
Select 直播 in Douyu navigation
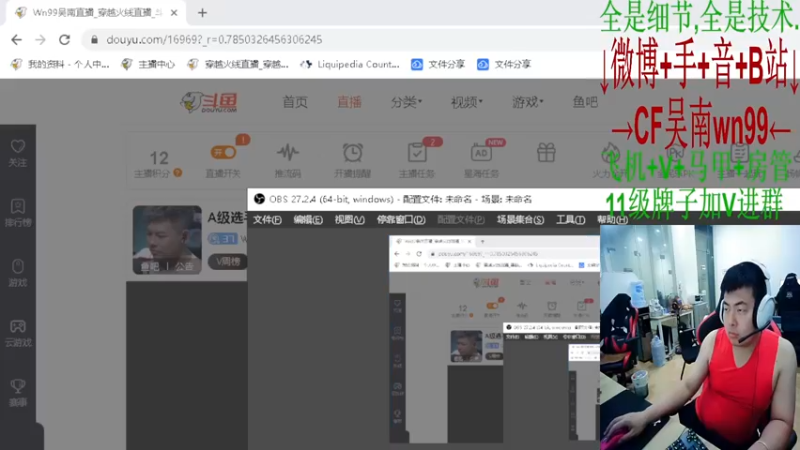point(349,102)
